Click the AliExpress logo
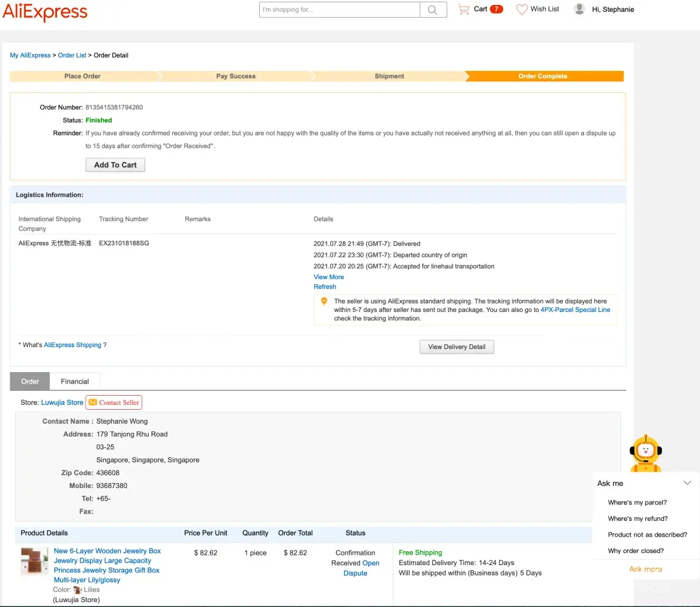 pyautogui.click(x=45, y=12)
